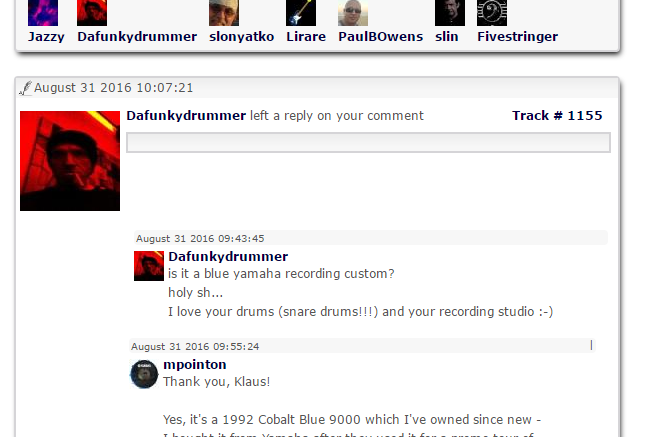The height and width of the screenshot is (437, 651).
Task: Click PaulBOwens avatar photo
Action: coord(353,13)
